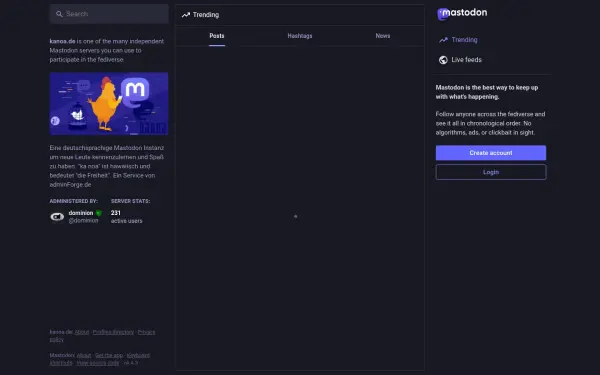Switch to the Posts tab
The image size is (600, 375).
217,36
